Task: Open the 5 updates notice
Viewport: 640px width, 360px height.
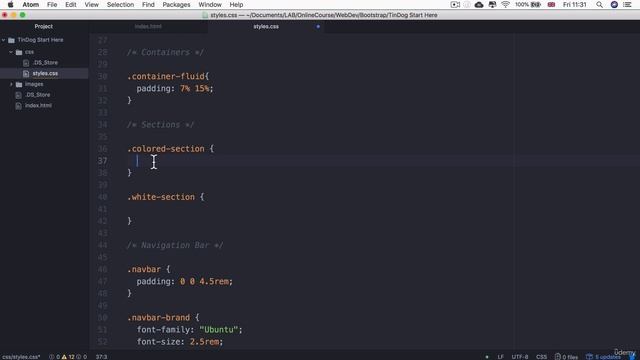Action: click(604, 357)
